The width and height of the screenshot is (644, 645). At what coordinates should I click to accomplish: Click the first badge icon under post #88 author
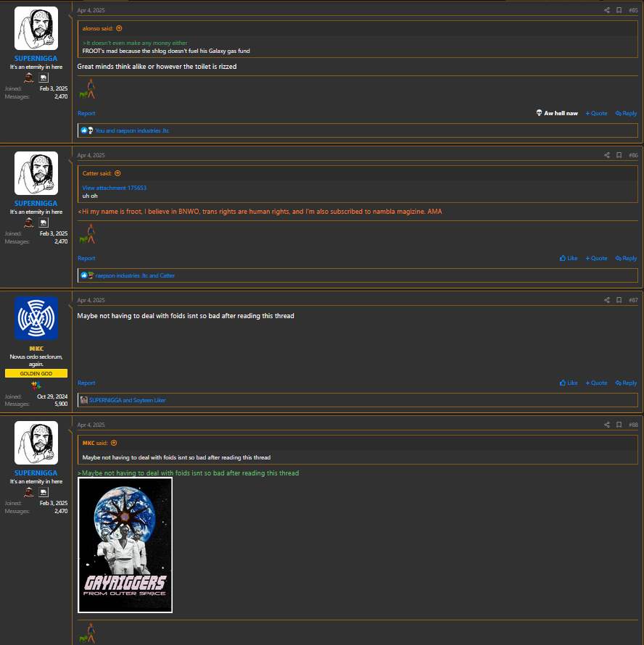pyautogui.click(x=29, y=492)
